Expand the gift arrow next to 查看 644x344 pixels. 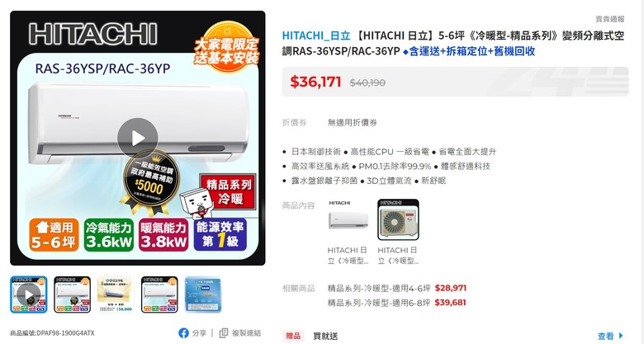click(x=621, y=336)
